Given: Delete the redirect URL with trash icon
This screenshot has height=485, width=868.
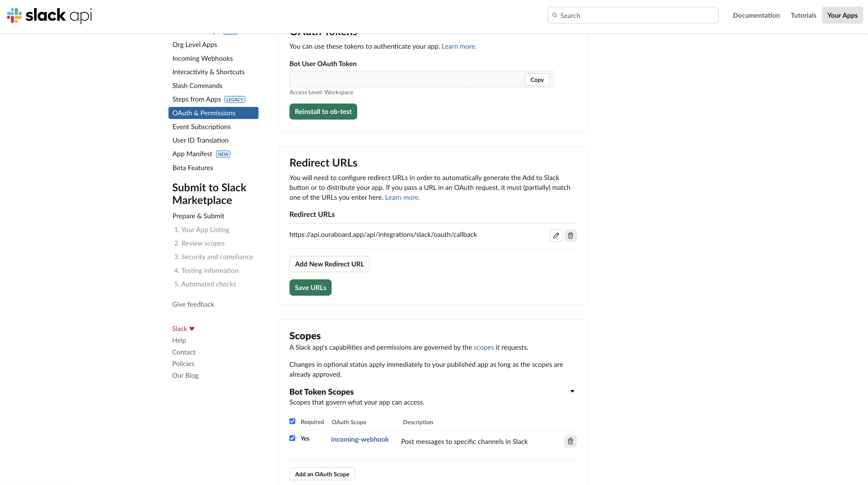Looking at the screenshot, I should pyautogui.click(x=570, y=235).
